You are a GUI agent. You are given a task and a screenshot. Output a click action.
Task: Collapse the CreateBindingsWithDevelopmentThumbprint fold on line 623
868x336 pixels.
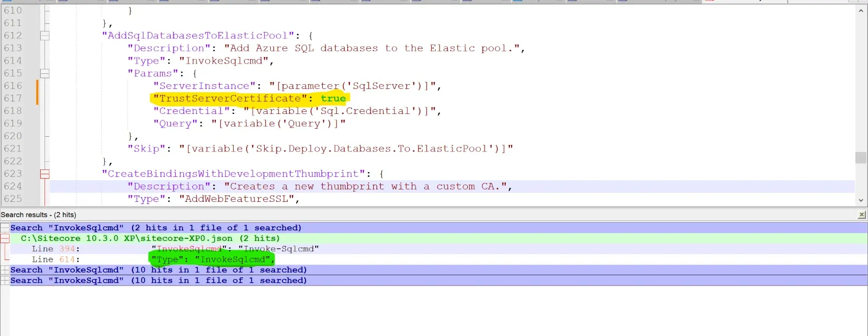coord(45,174)
